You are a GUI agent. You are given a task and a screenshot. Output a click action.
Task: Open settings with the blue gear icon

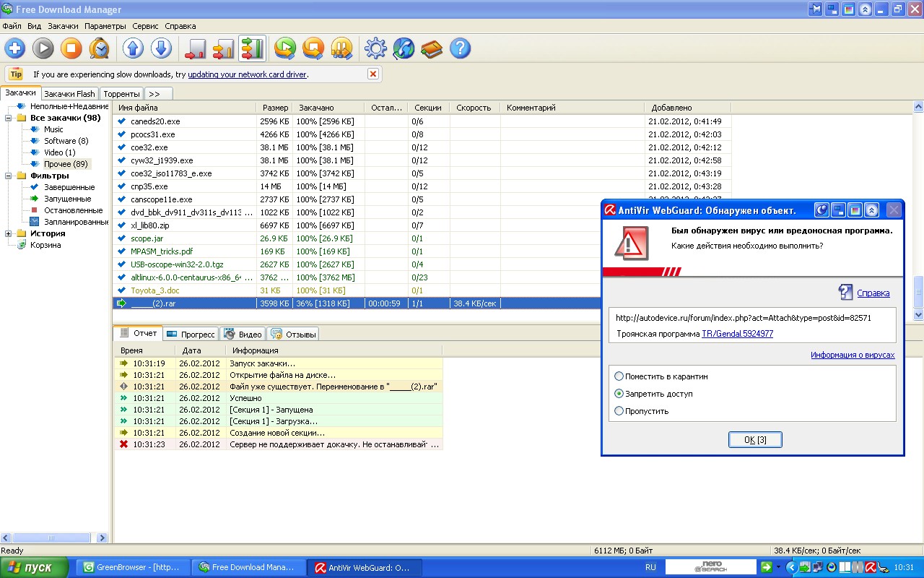[x=375, y=48]
